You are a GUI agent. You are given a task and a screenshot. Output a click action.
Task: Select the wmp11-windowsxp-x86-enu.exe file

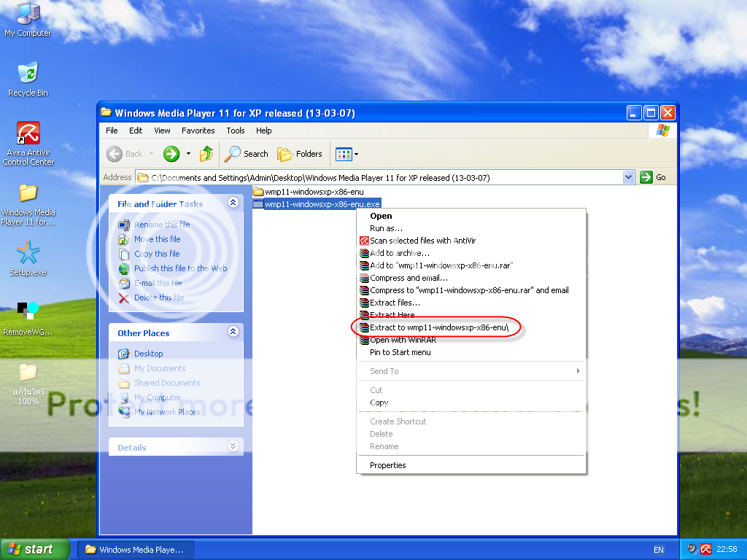(317, 204)
